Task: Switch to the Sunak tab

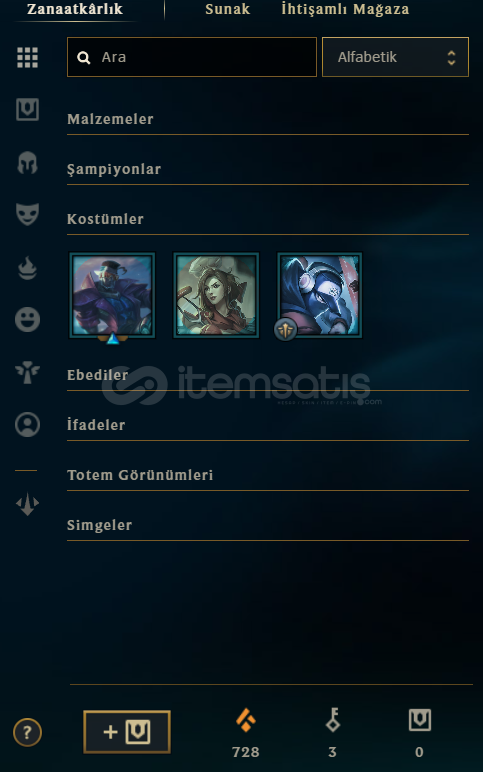Action: tap(227, 9)
